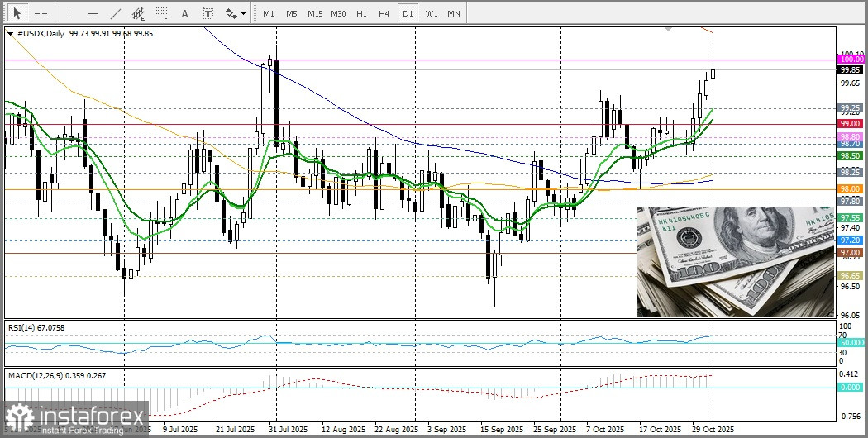Switch to M1 timeframe
The image size is (868, 438).
tap(269, 13)
